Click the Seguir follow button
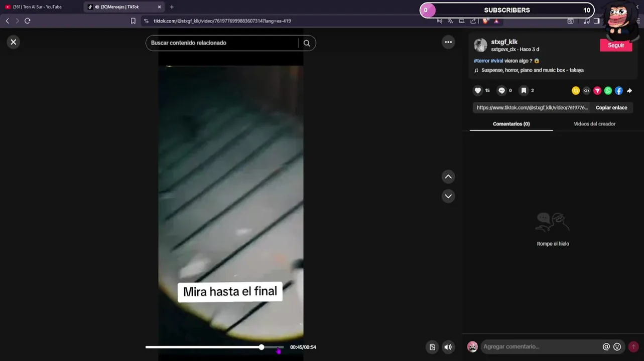The image size is (644, 361). pyautogui.click(x=616, y=45)
